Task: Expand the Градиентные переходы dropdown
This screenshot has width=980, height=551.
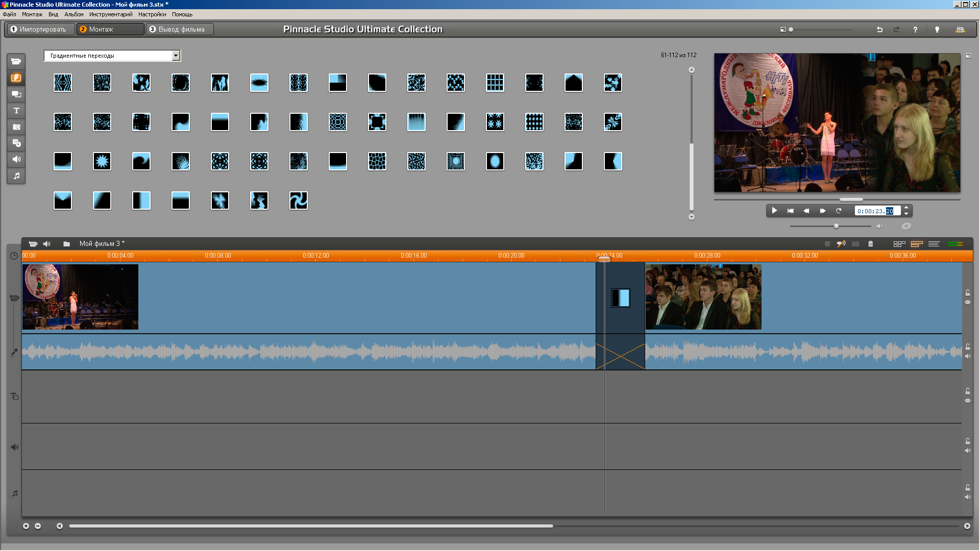Action: coord(176,56)
